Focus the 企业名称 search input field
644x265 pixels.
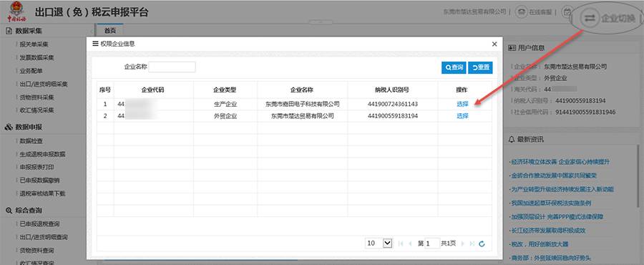(x=172, y=67)
